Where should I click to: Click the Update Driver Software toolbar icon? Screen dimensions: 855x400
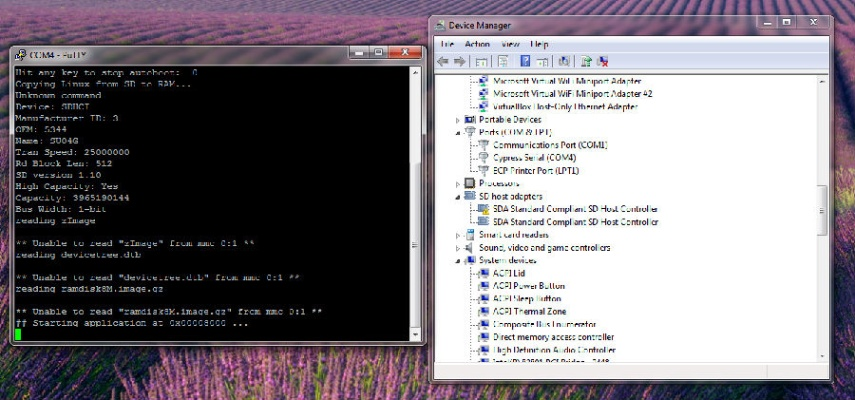coord(586,62)
